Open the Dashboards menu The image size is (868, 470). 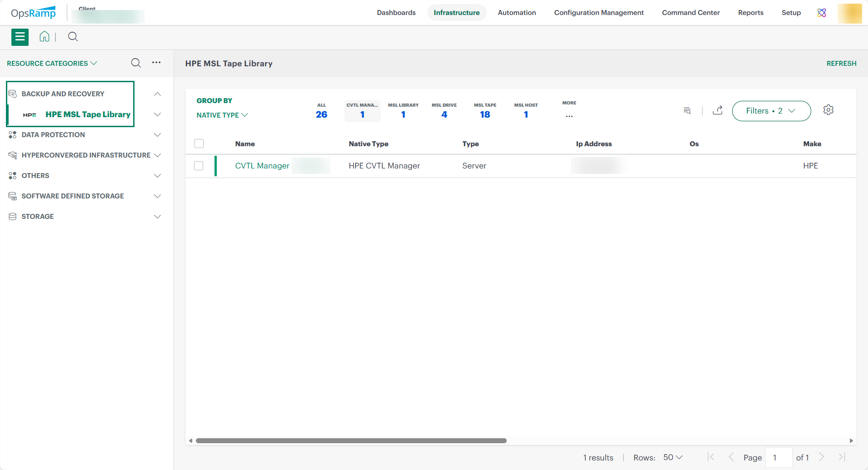point(396,13)
